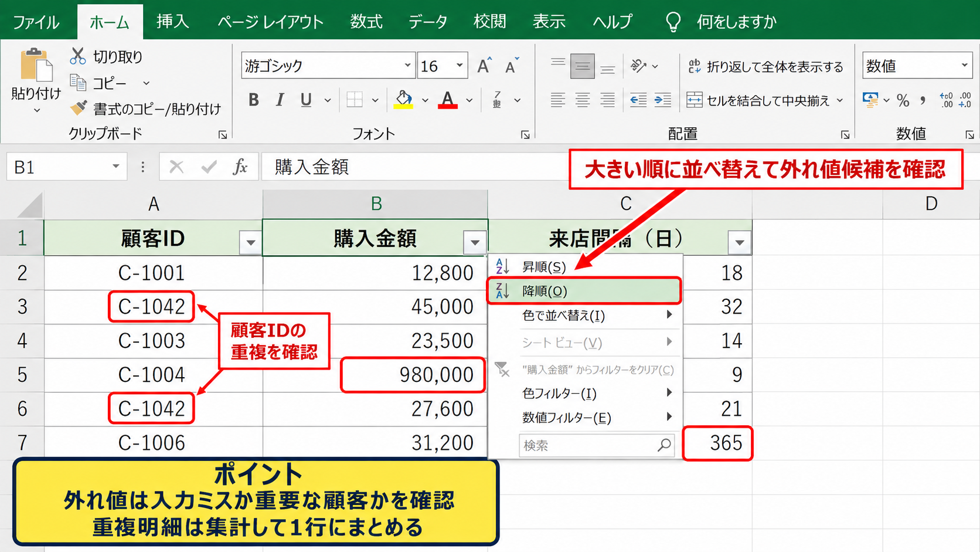Switch to the ページレイアウト tab

[270, 22]
